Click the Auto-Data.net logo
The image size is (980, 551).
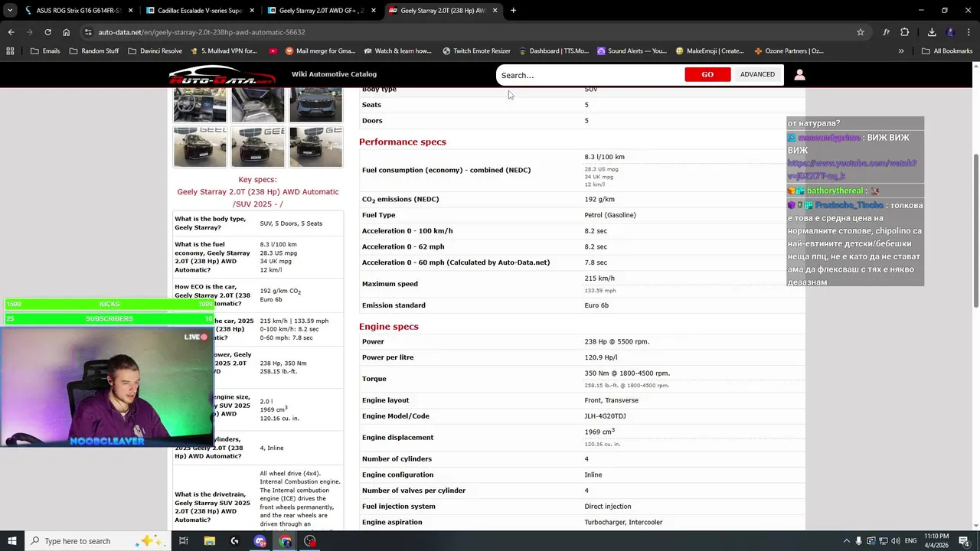click(x=221, y=75)
